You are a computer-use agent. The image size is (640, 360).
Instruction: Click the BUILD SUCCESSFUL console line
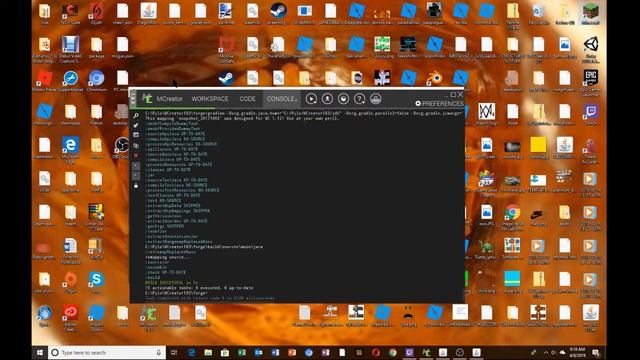171,282
